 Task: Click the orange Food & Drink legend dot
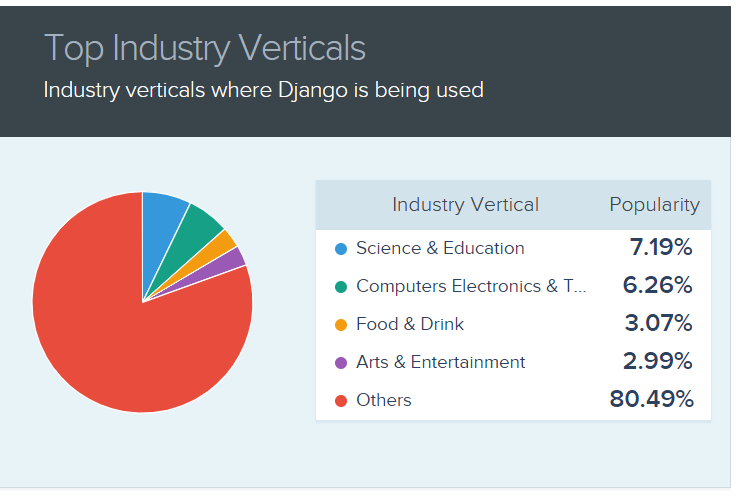point(341,325)
